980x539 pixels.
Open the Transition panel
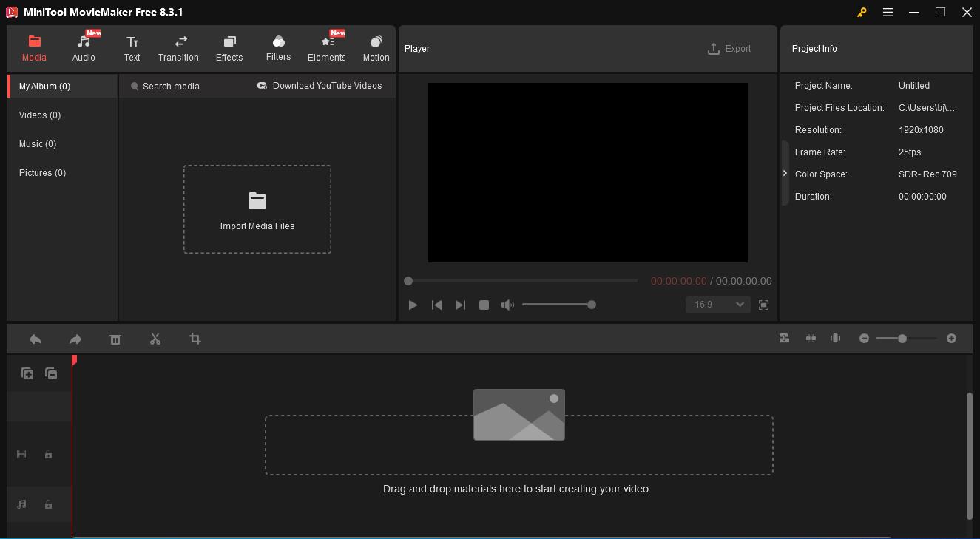coord(178,47)
